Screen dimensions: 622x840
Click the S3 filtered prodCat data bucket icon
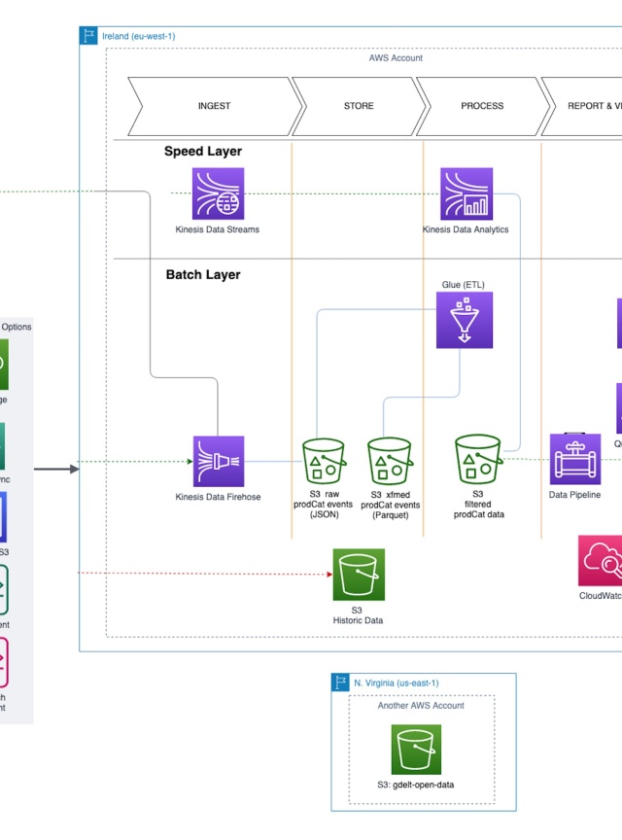click(x=478, y=459)
